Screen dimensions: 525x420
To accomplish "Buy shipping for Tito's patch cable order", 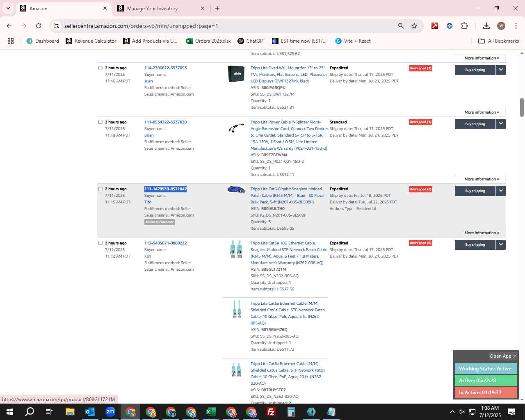I will pyautogui.click(x=475, y=191).
